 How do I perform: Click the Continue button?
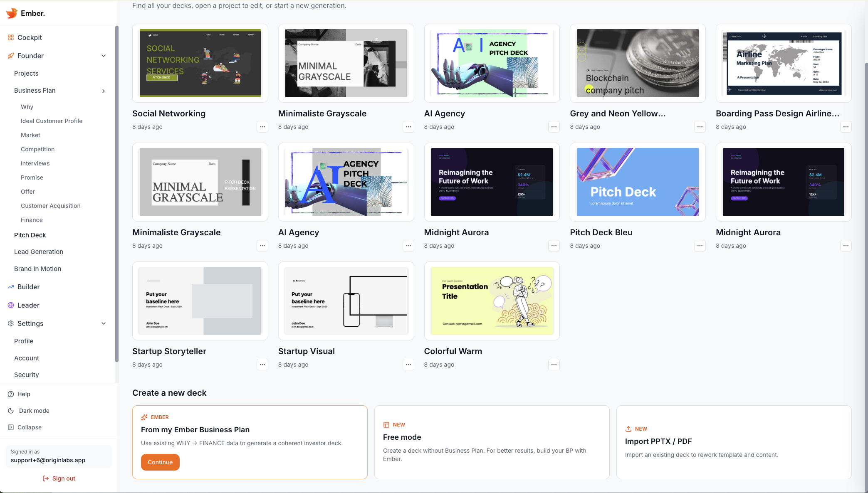pos(160,462)
